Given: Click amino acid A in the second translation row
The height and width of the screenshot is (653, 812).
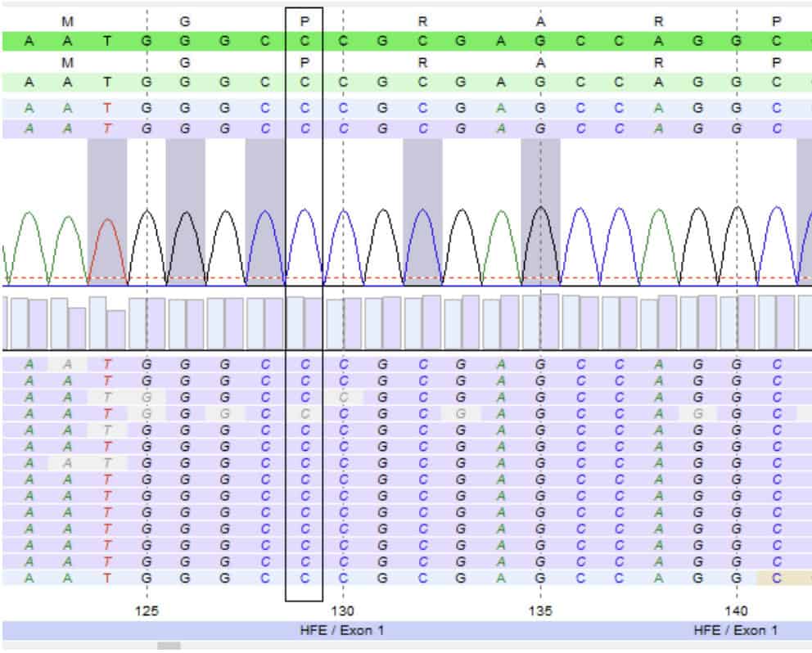Looking at the screenshot, I should [x=539, y=62].
